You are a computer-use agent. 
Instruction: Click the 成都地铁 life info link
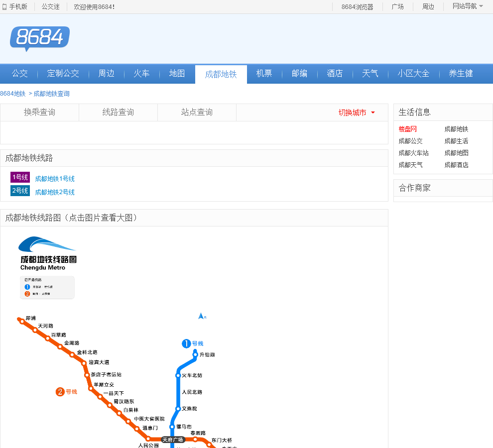pyautogui.click(x=456, y=129)
